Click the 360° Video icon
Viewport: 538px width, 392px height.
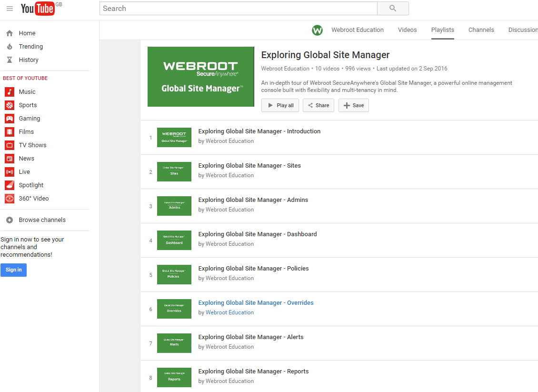pos(10,199)
